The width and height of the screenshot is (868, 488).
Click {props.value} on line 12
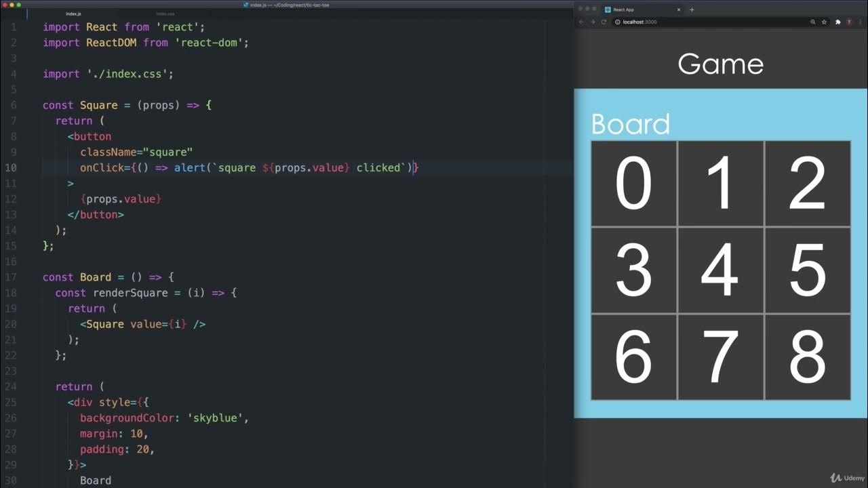pyautogui.click(x=121, y=199)
